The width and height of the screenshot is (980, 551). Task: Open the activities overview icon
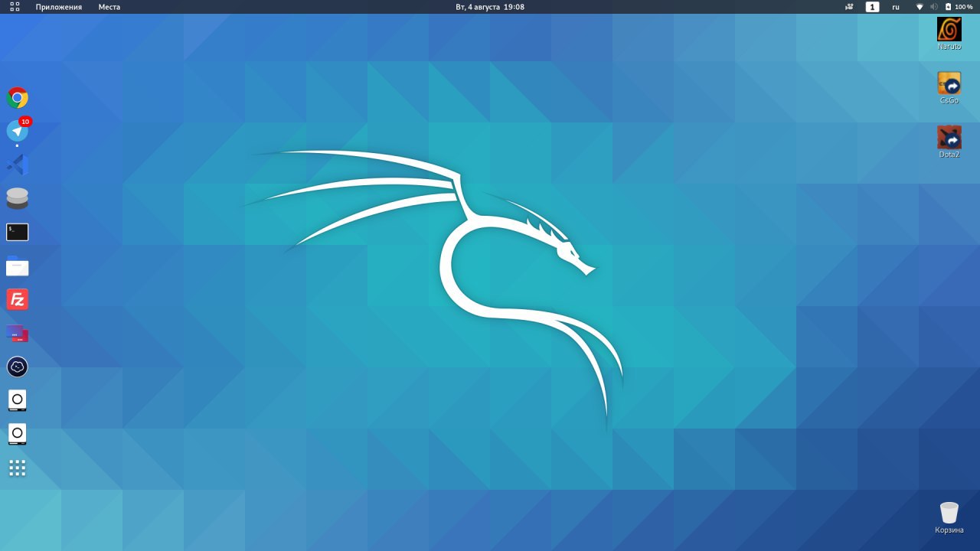coord(15,7)
